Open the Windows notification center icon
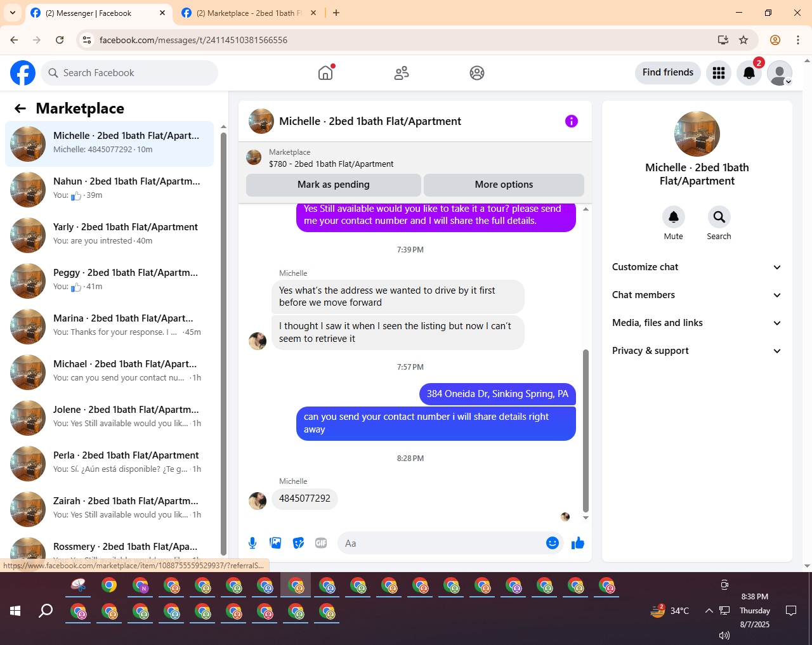This screenshot has width=812, height=645. 791,611
